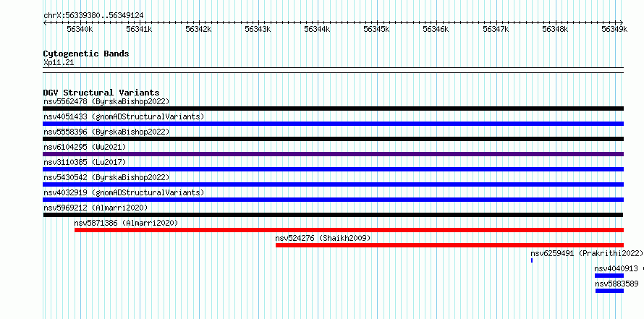Open the nsv5871386 (Almarri2020) label
Image resolution: width=644 pixels, height=319 pixels.
[126, 223]
